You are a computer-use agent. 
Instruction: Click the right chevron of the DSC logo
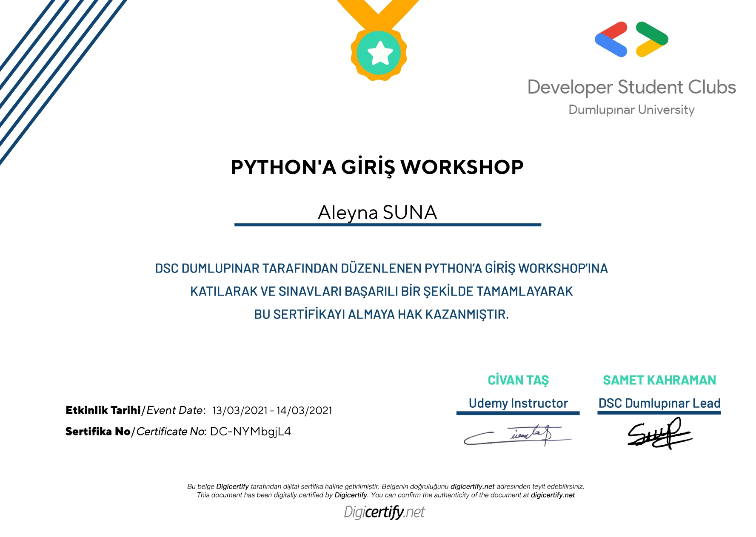point(652,39)
